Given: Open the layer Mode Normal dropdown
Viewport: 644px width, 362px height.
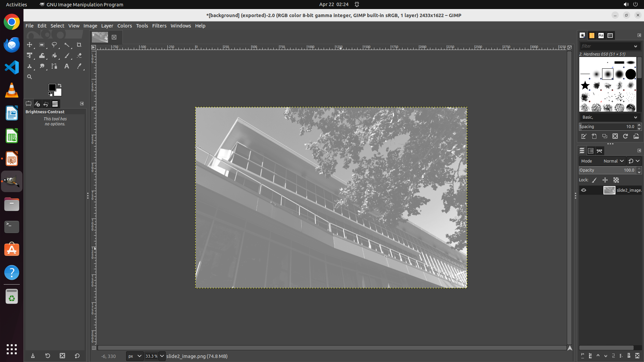Looking at the screenshot, I should click(613, 161).
